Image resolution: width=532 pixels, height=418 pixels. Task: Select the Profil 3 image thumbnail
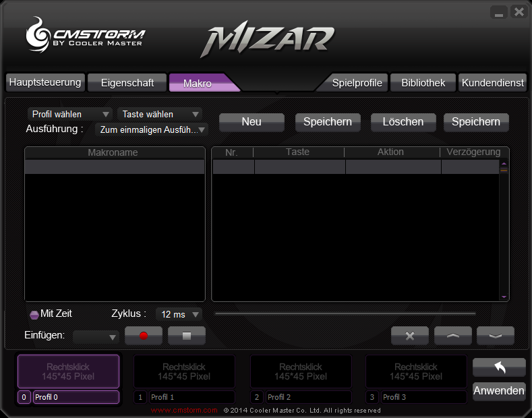416,371
